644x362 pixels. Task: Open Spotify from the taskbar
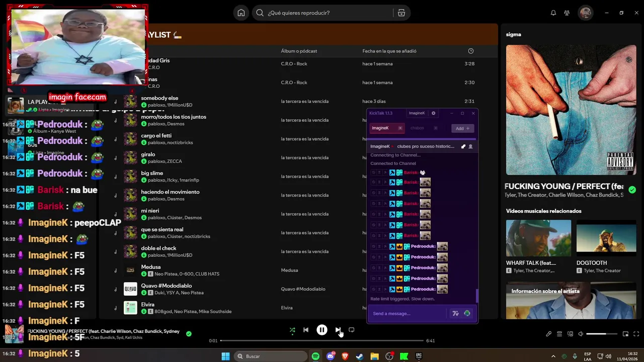point(315,356)
